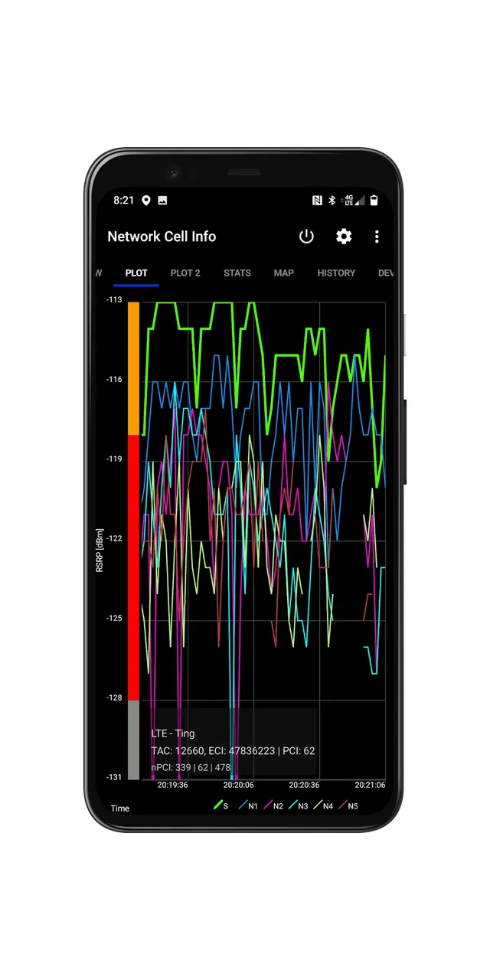Tap the 'LTE - Ting' label
The image size is (490, 980).
173,733
